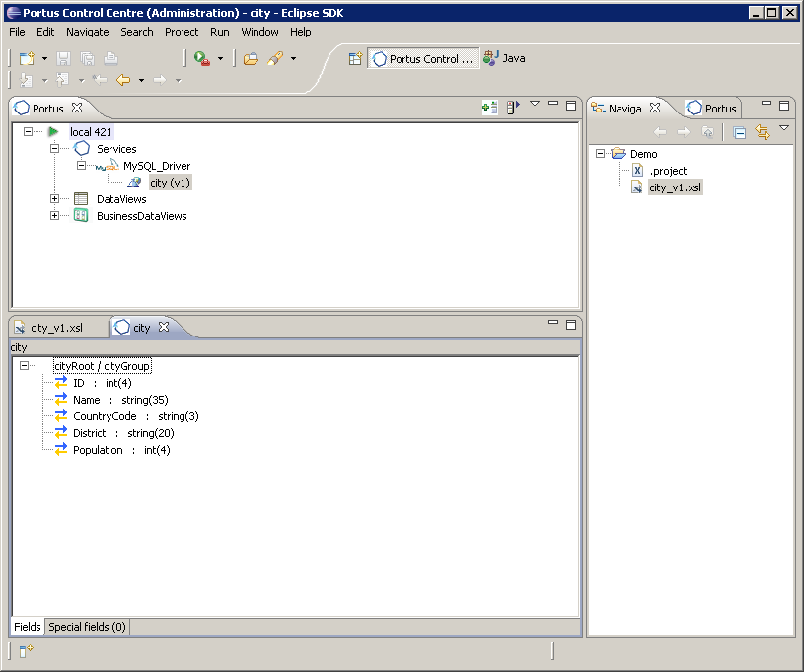804x672 pixels.
Task: Open the New wizard dropdown arrow
Action: tap(44, 59)
